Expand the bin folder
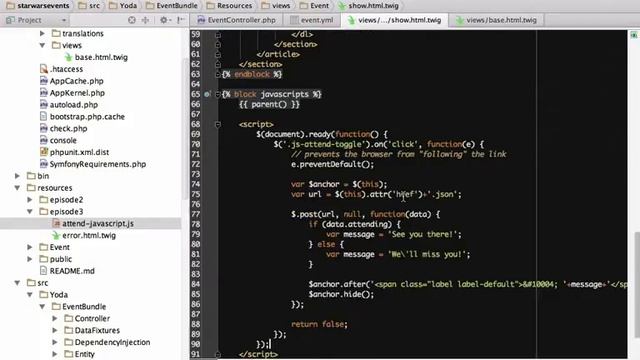 [17, 176]
